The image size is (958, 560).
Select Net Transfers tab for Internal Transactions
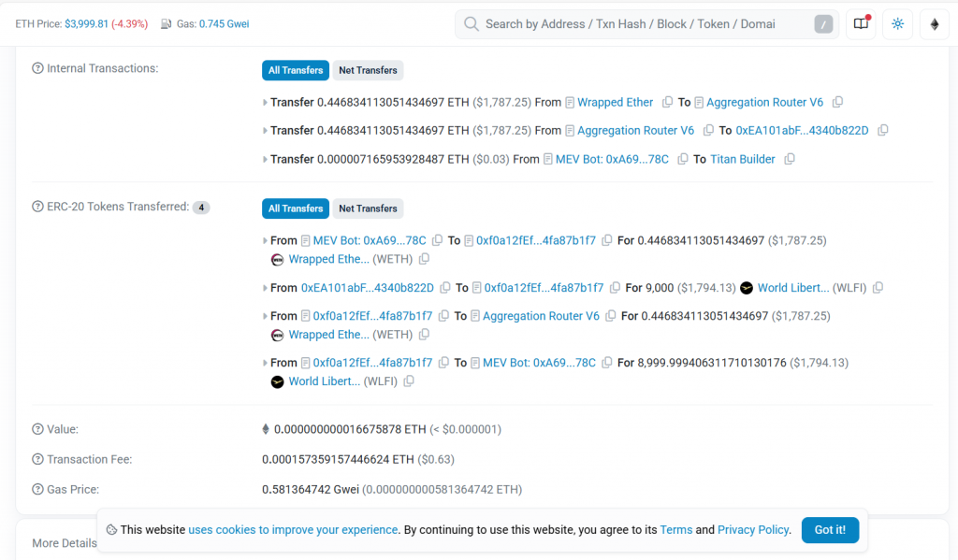click(368, 70)
